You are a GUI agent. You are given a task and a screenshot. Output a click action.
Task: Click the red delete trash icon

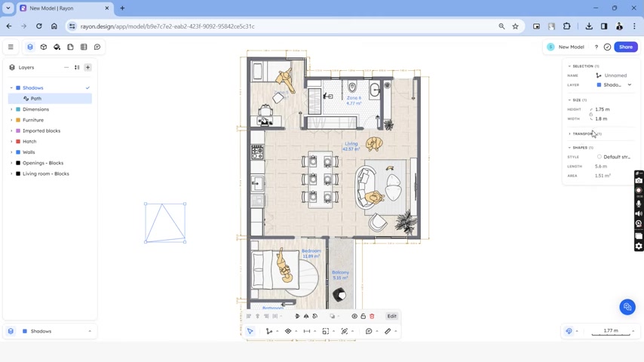point(372,317)
